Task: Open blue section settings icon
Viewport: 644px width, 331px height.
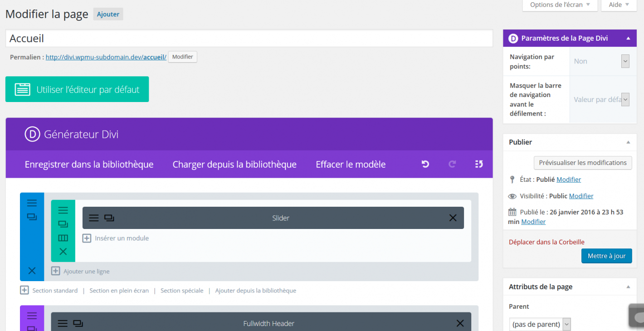Action: pyautogui.click(x=32, y=203)
